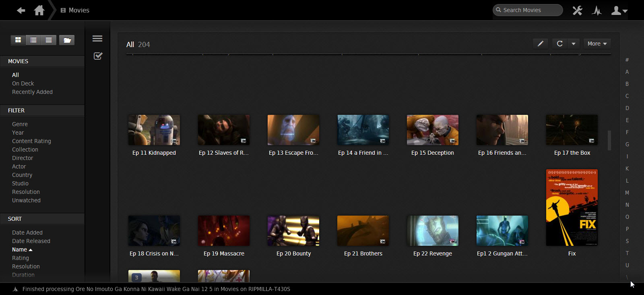
Task: Click the activity icon in status bar
Action: point(15,289)
